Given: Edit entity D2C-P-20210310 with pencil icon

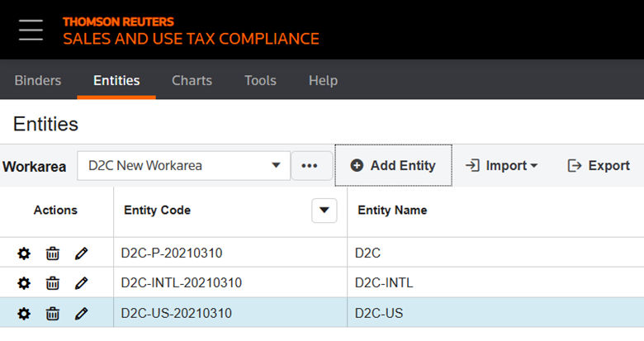Looking at the screenshot, I should coord(81,253).
